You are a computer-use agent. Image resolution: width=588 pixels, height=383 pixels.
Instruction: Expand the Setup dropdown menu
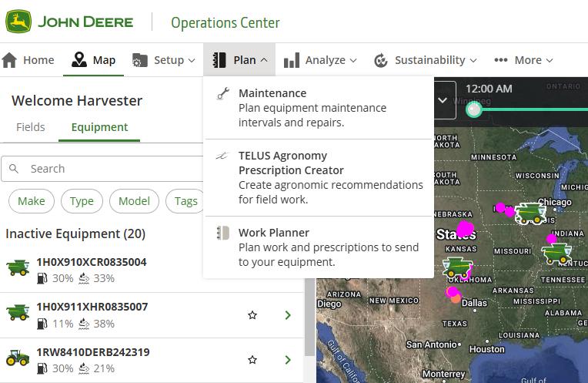tap(163, 60)
